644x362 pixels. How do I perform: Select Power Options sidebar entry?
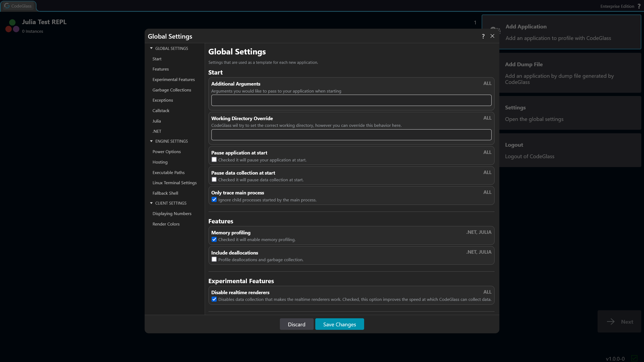[166, 152]
